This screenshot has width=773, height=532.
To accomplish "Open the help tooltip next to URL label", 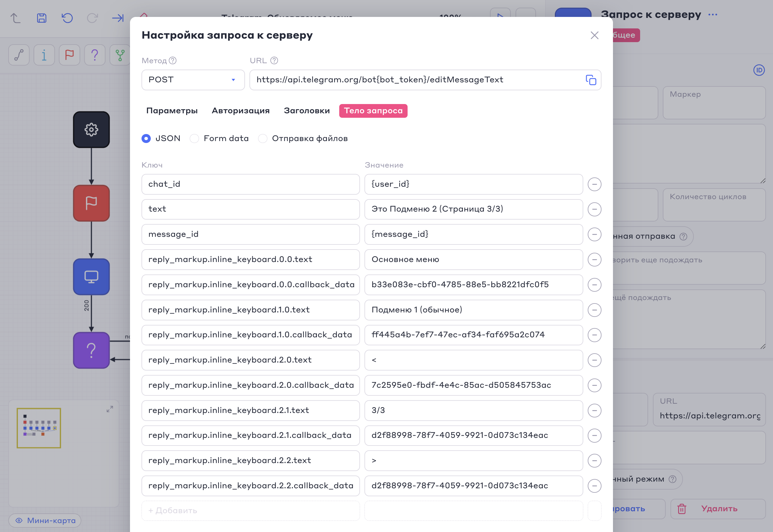I will click(274, 60).
